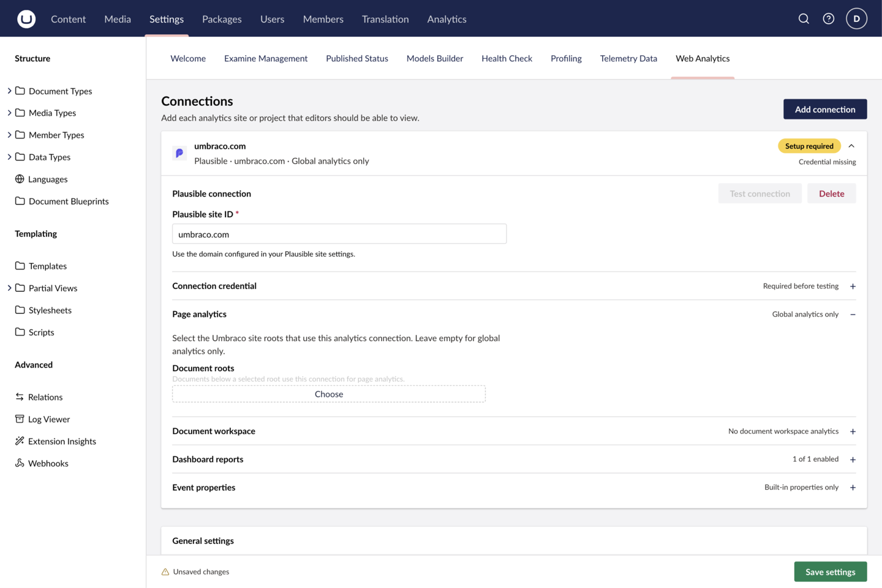Open the Analytics section

[x=447, y=19]
